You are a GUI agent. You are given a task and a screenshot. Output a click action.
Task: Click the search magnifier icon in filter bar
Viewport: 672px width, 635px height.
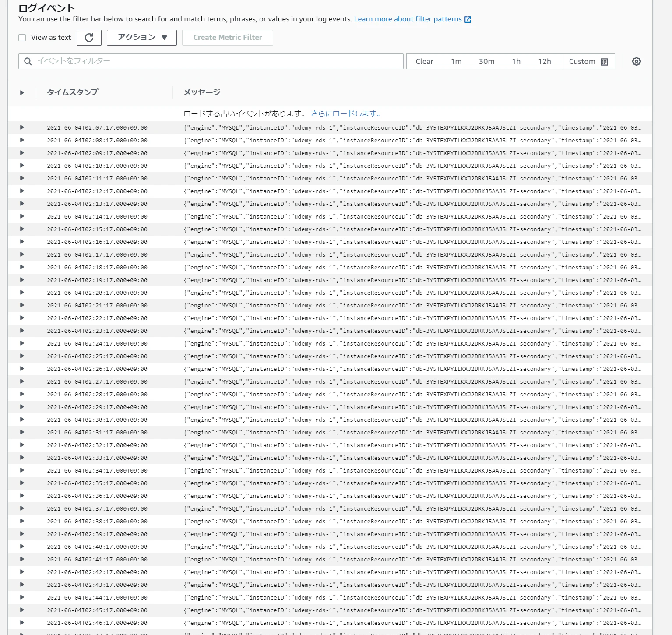pyautogui.click(x=28, y=61)
